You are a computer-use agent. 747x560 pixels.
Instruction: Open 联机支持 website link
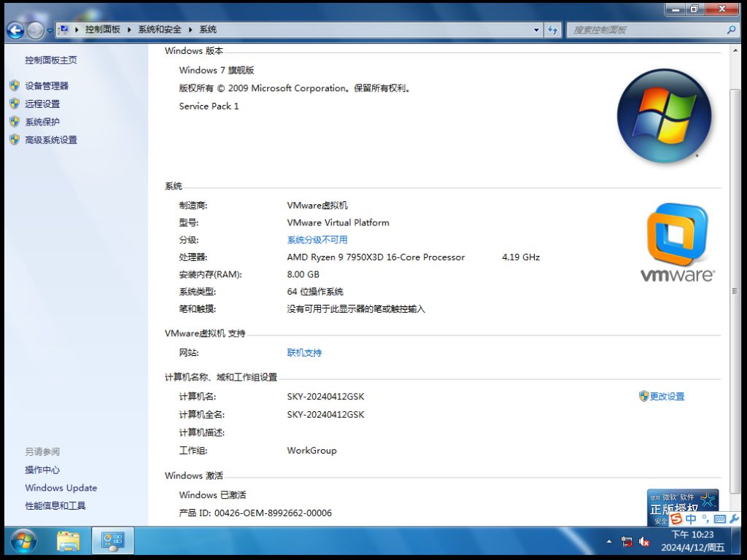(x=304, y=353)
